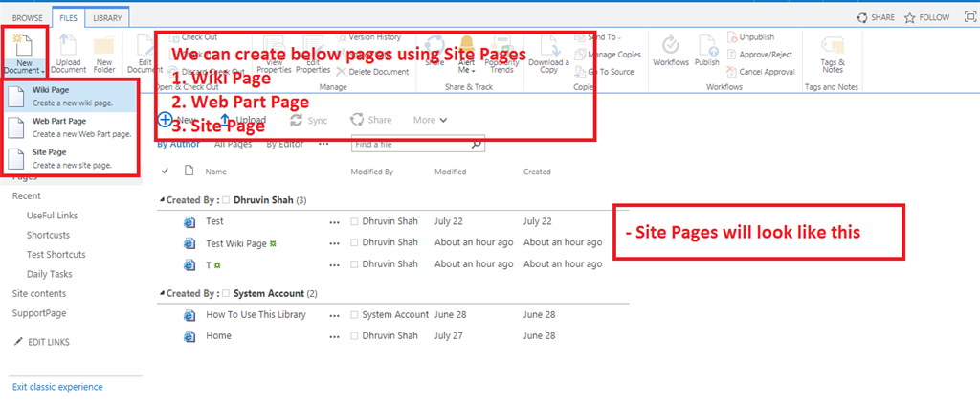Click the Sync command icon
Viewport: 980px width, 412px height.
tap(297, 120)
